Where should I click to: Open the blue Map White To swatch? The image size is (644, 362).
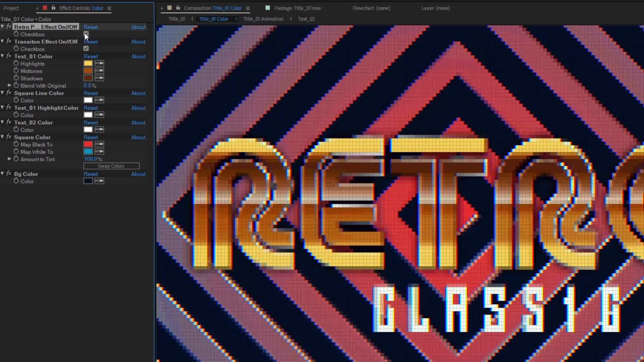coord(88,152)
